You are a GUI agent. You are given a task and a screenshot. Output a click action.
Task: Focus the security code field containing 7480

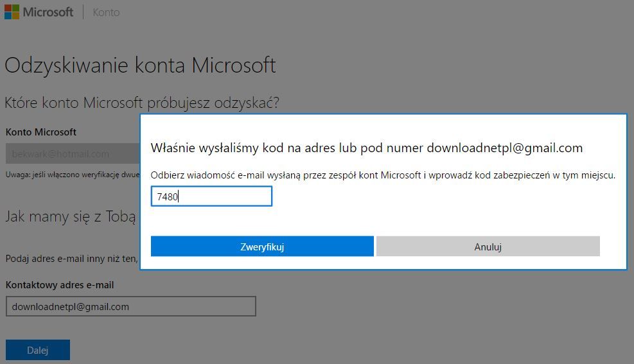tap(211, 196)
